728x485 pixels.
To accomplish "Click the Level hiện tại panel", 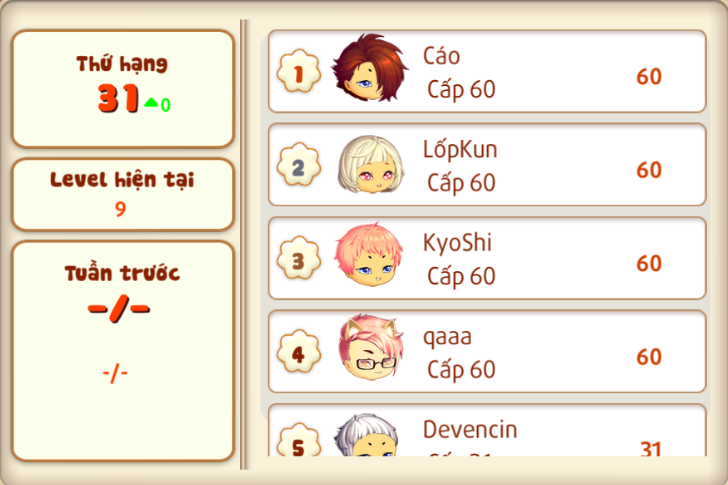I will point(123,194).
